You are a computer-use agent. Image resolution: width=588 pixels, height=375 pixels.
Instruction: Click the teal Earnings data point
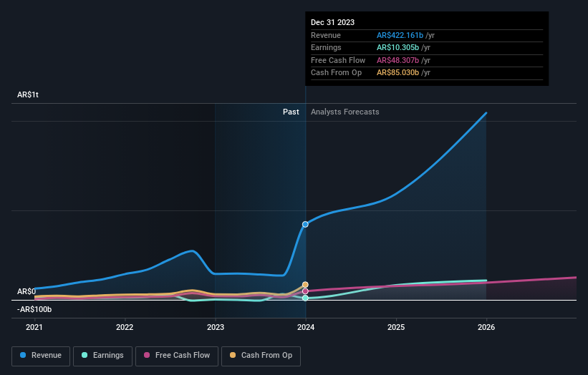305,298
